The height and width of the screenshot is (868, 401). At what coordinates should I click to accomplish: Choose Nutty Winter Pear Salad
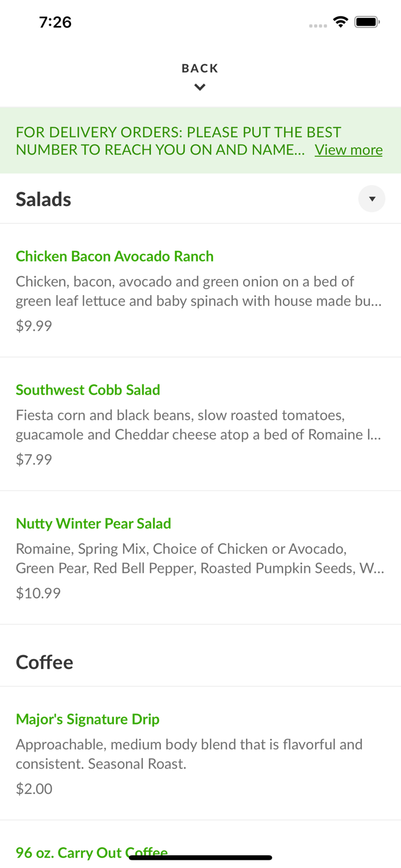pos(93,524)
